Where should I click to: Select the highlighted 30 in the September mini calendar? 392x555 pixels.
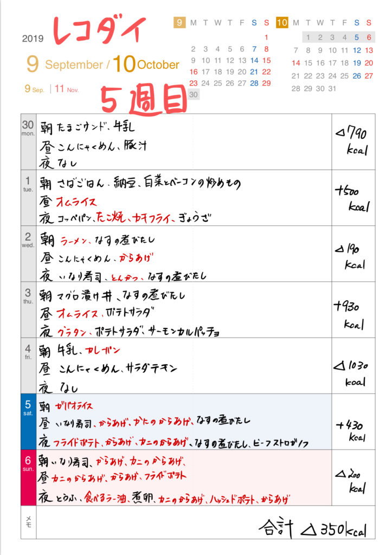click(194, 94)
